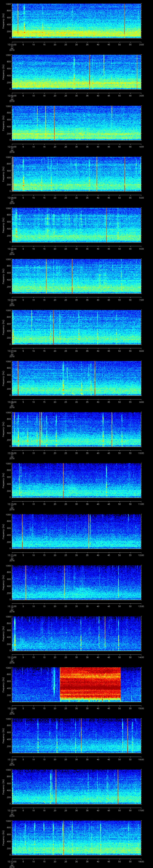Click the spectrogram panel starting at 12:02:00
The image size is (153, 868).
[76, 72]
